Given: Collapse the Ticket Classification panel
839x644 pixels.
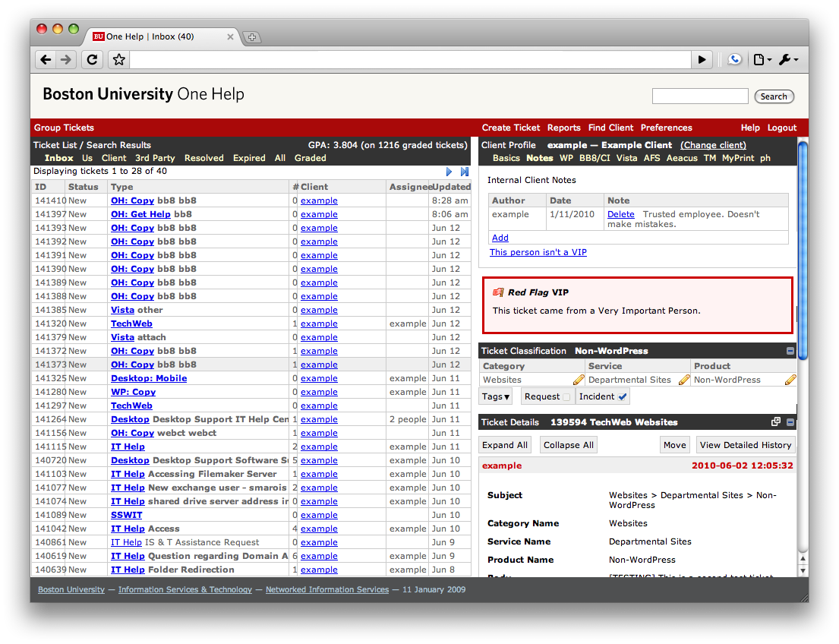Looking at the screenshot, I should [790, 351].
